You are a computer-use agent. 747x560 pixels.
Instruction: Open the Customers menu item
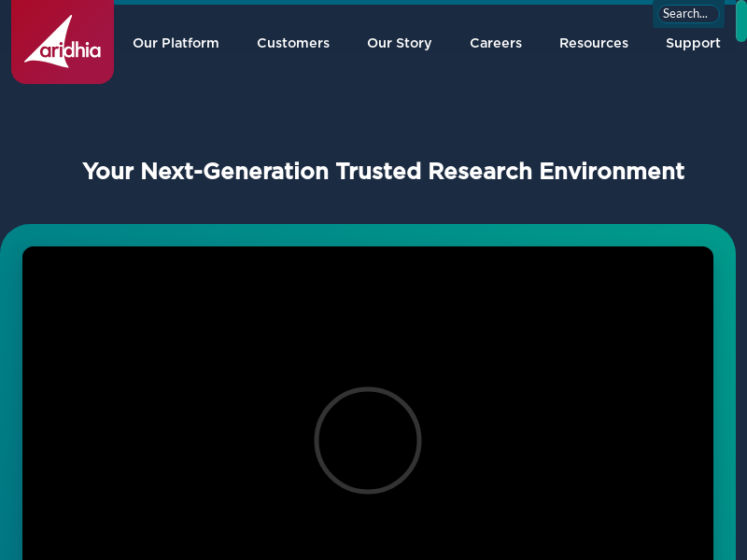(x=292, y=43)
